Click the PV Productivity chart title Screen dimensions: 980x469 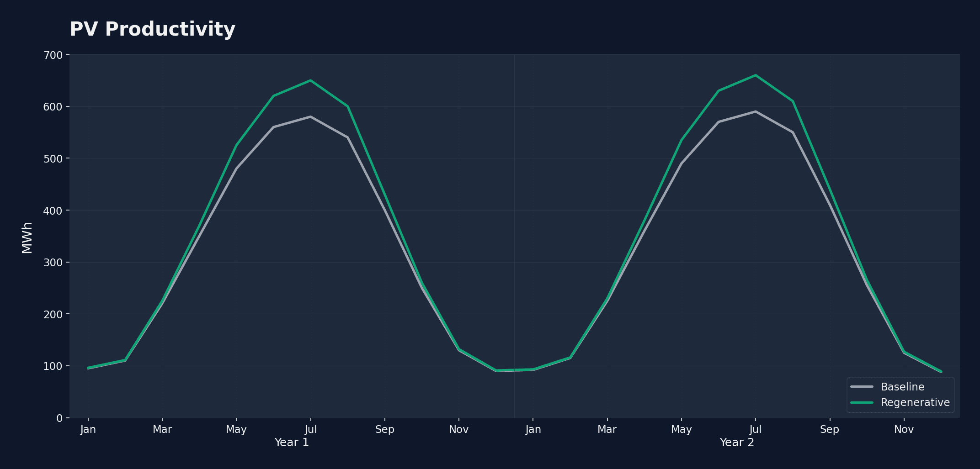point(152,29)
